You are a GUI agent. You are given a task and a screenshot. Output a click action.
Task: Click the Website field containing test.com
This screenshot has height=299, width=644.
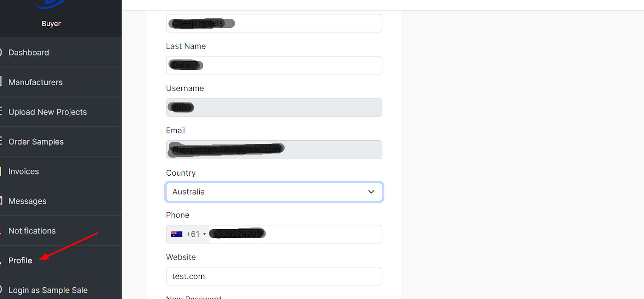coord(274,276)
